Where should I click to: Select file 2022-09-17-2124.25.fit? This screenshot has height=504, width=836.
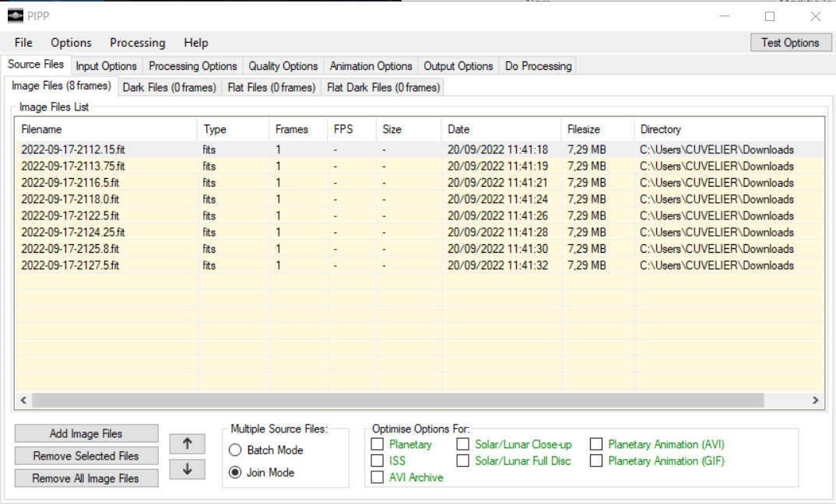pyautogui.click(x=73, y=233)
